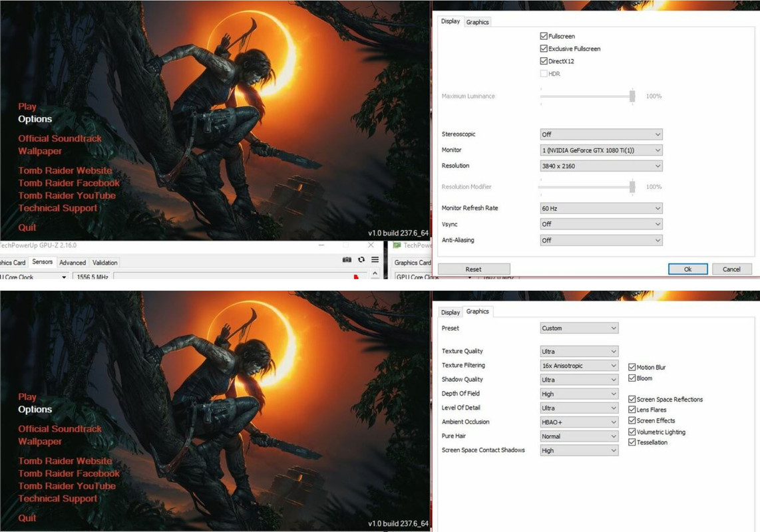Click Wallpaper in the upper launcher
Viewport: 760px width, 532px height.
40,151
